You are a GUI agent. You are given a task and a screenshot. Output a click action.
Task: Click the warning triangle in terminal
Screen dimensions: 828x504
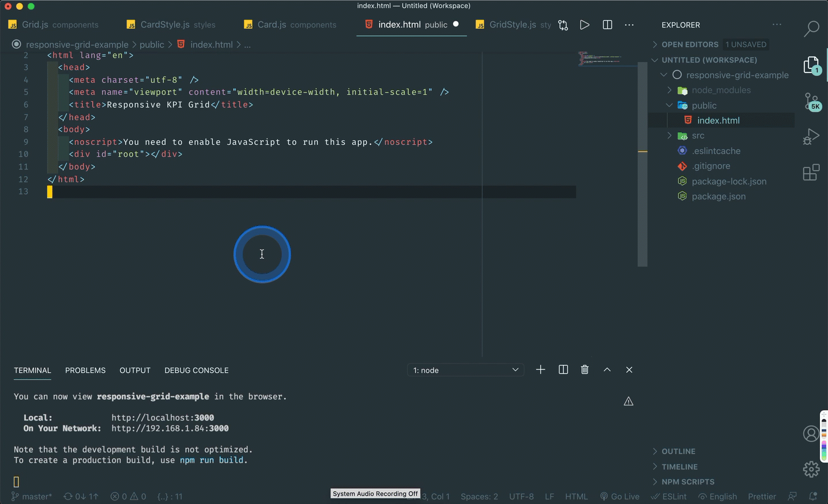pyautogui.click(x=628, y=401)
